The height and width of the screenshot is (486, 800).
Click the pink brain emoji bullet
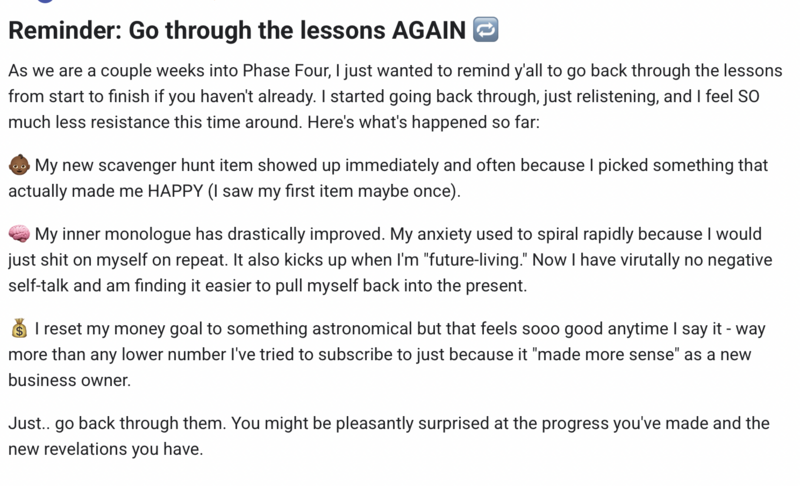click(19, 234)
